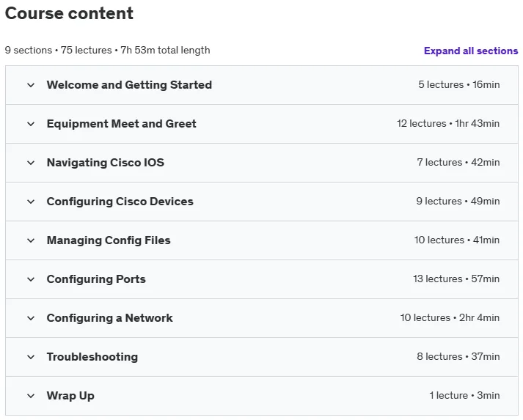Open the Equipment Meet and Greet section title

point(122,124)
